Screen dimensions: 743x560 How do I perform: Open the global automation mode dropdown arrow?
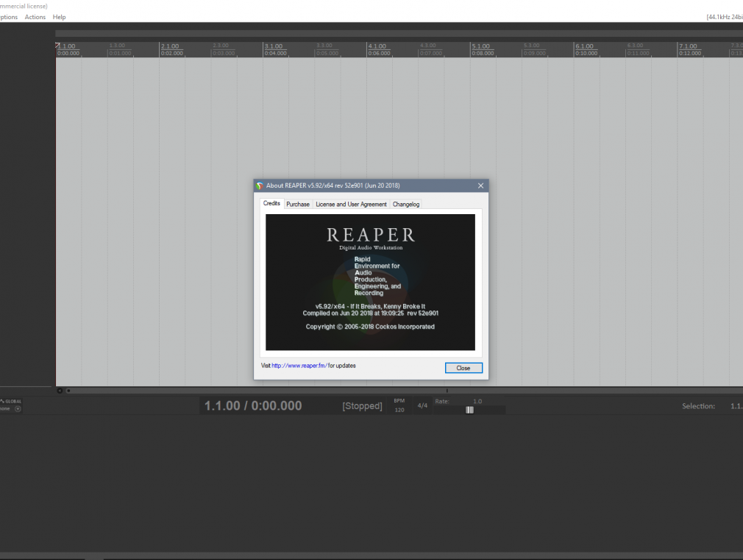pyautogui.click(x=18, y=408)
